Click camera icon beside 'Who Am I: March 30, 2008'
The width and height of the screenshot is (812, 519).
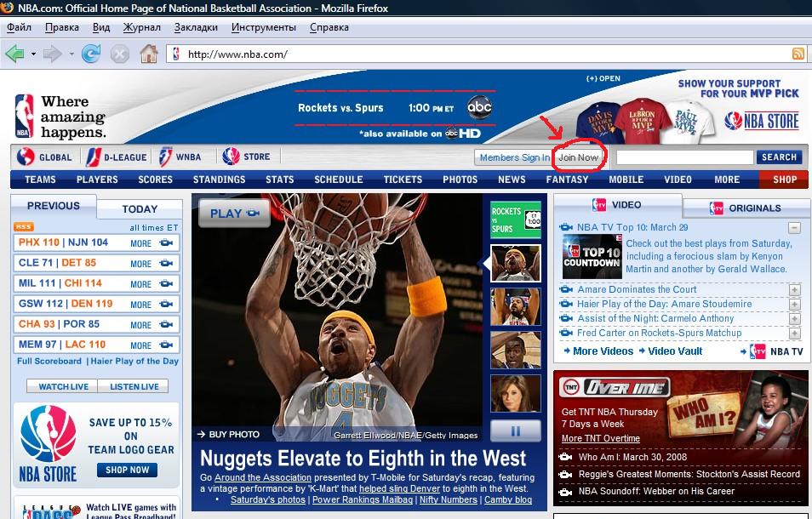(x=565, y=457)
